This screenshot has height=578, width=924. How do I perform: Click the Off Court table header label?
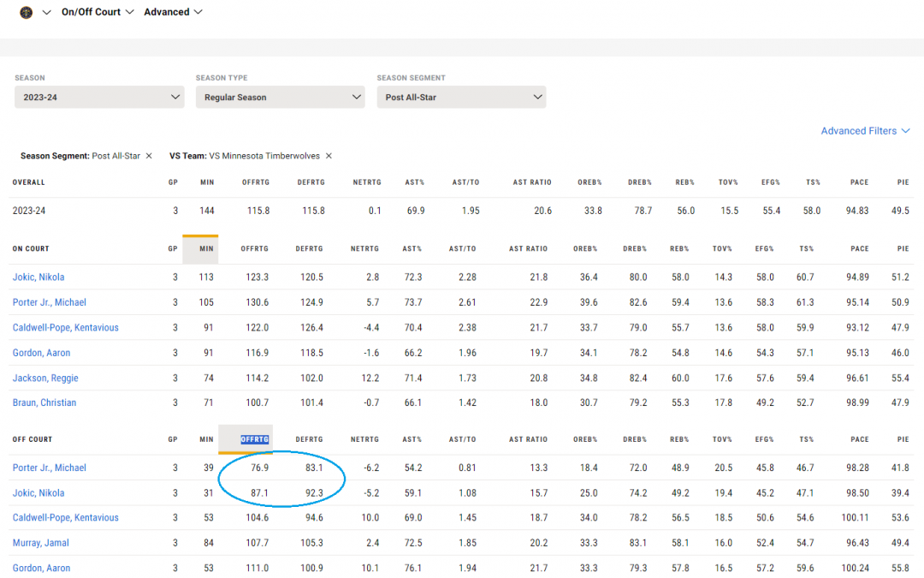click(33, 439)
